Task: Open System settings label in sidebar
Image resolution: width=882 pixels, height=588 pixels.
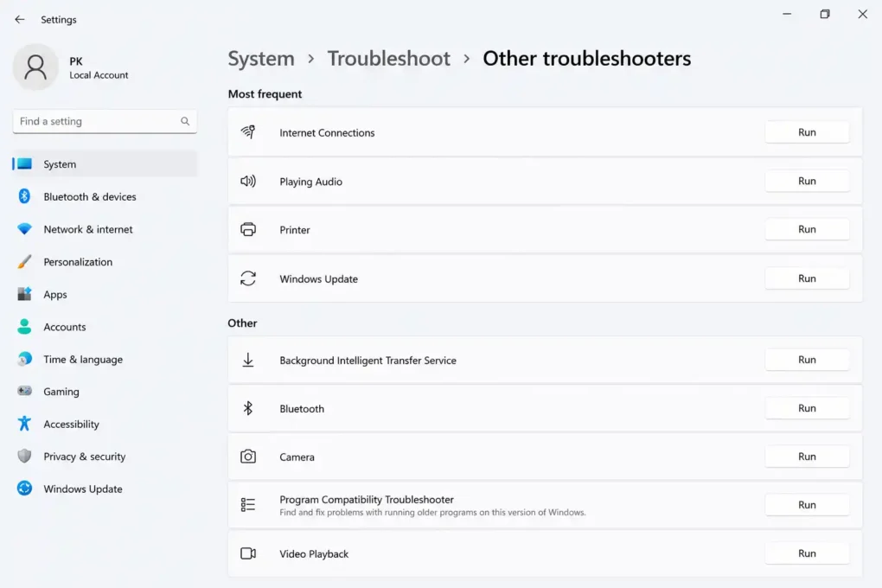Action: [60, 164]
